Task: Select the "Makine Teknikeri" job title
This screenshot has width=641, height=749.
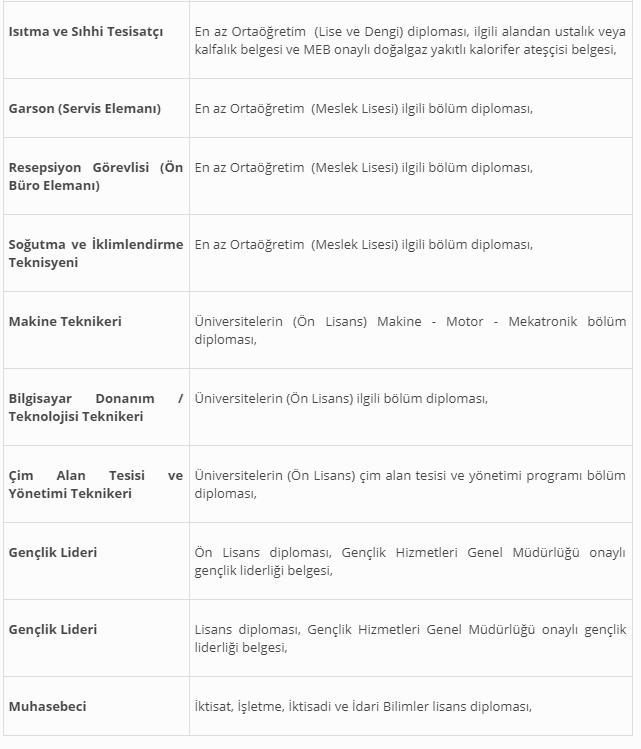Action: [65, 321]
